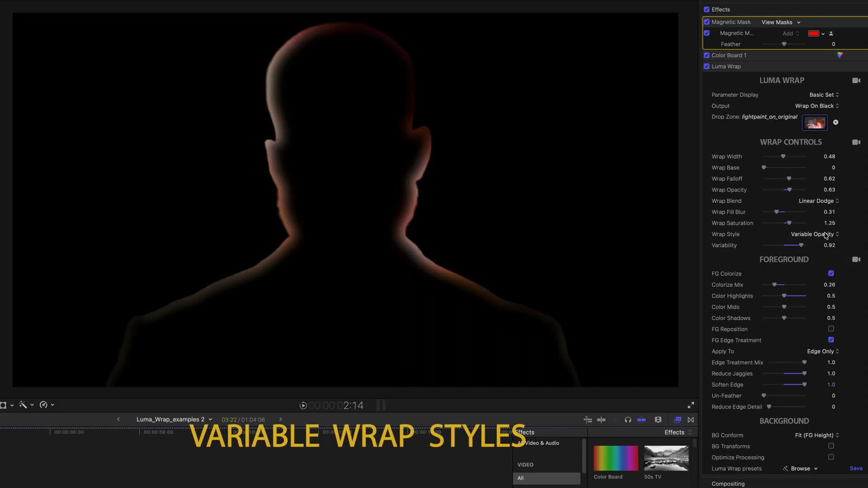Image resolution: width=868 pixels, height=488 pixels.
Task: Select the All category under VIDEO
Action: tap(547, 478)
